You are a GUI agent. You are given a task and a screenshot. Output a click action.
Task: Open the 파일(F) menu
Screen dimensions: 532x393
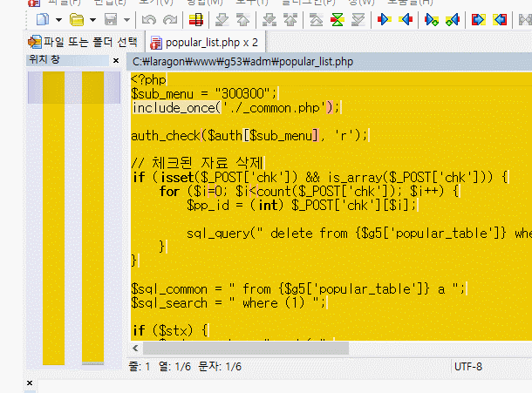pos(64,2)
